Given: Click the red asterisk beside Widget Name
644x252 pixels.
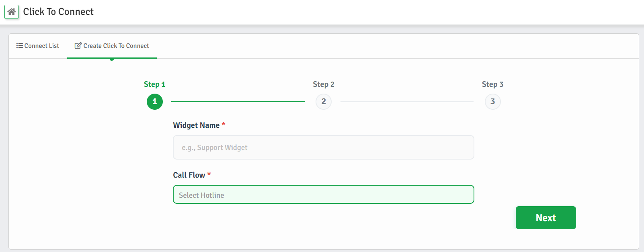Looking at the screenshot, I should 223,125.
